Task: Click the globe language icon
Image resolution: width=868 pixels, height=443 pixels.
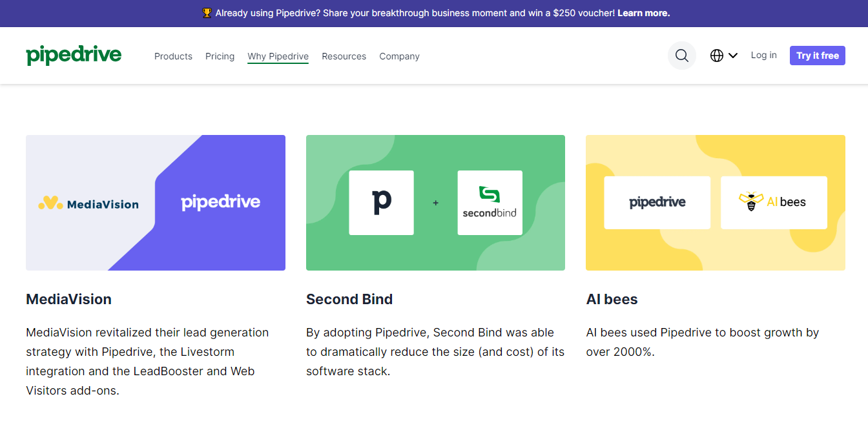Action: coord(716,56)
